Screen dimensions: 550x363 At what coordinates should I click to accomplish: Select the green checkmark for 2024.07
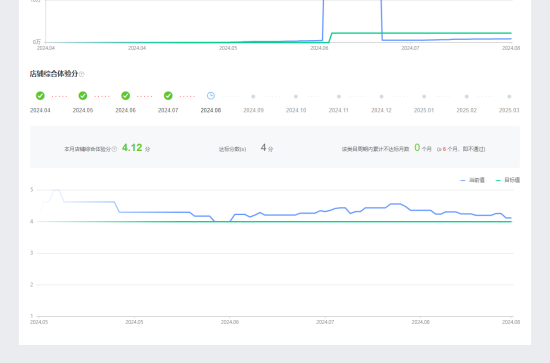point(168,95)
